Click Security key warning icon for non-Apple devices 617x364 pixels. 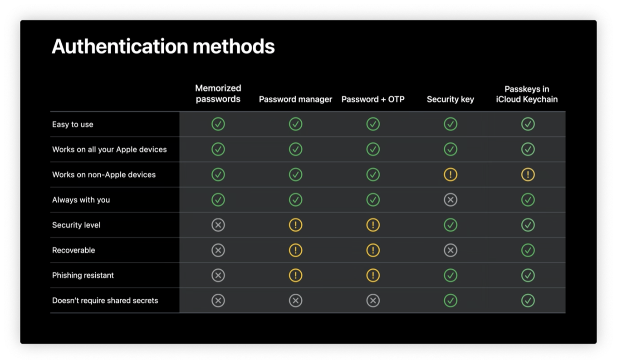[x=451, y=175]
